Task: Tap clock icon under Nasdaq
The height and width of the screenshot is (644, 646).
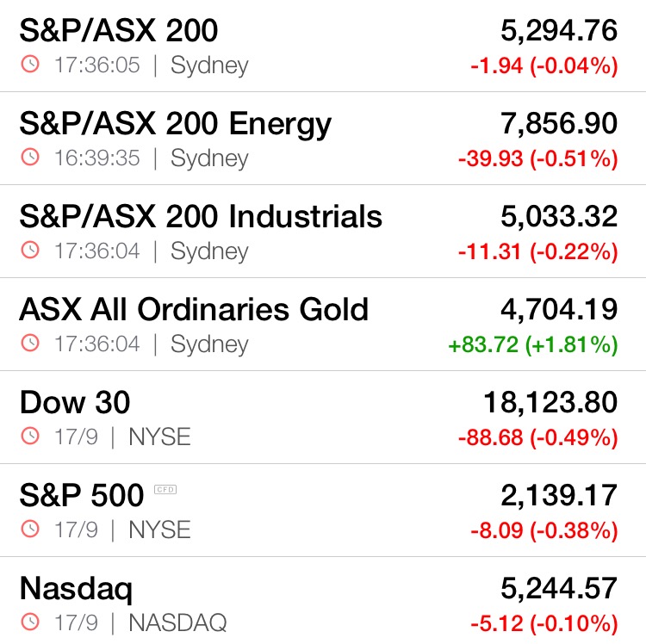Action: [x=30, y=622]
